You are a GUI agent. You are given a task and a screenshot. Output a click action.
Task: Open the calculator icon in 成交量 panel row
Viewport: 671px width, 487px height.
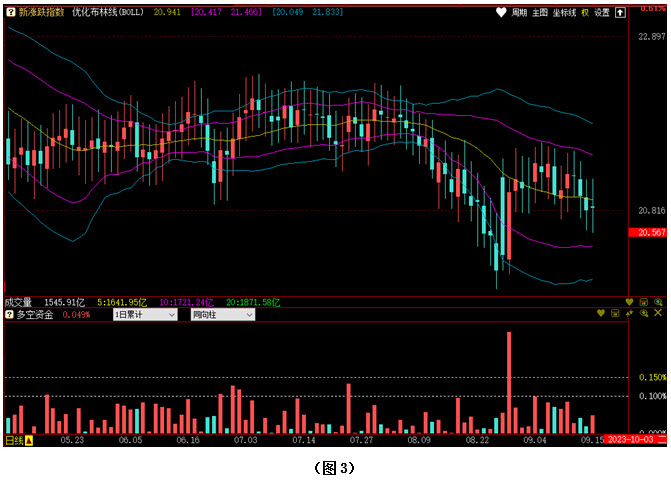coord(644,302)
